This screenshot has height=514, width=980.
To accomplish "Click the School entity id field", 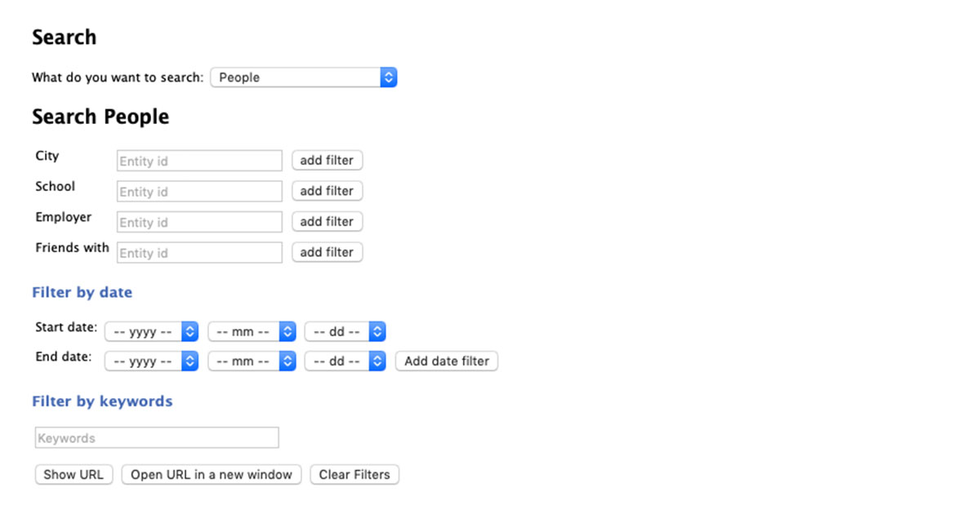I will click(x=199, y=192).
